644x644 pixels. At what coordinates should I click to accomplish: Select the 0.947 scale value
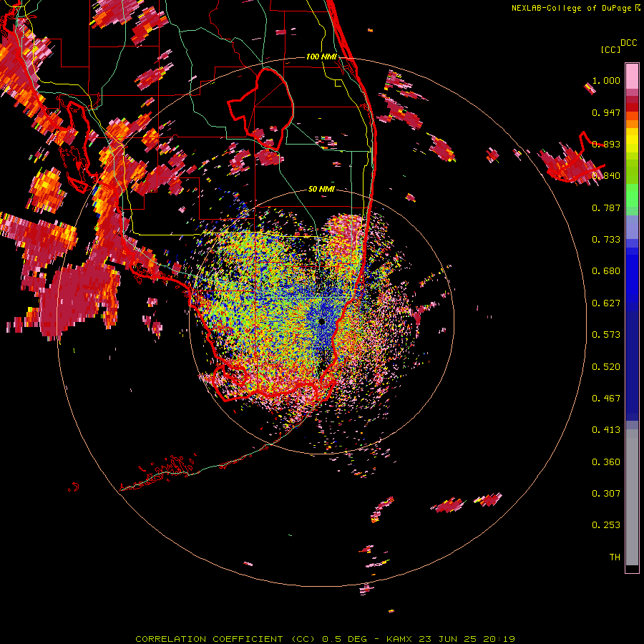coord(606,112)
